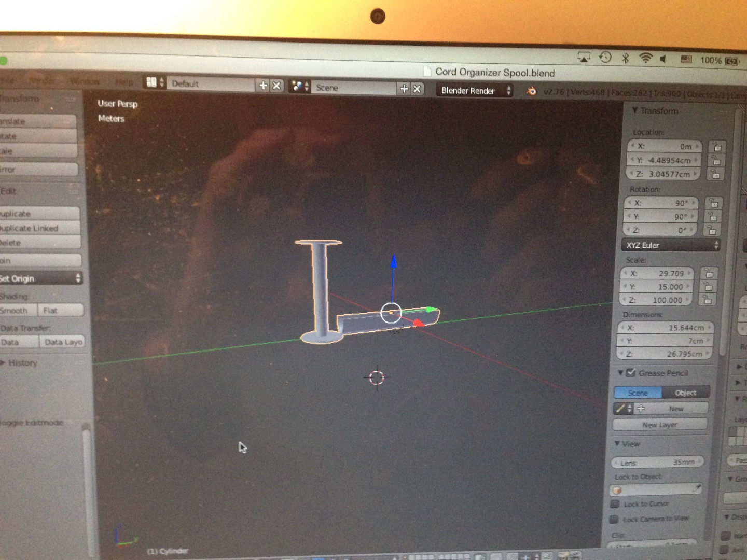The image size is (747, 560).
Task: Lock the Scale Y value
Action: [708, 286]
